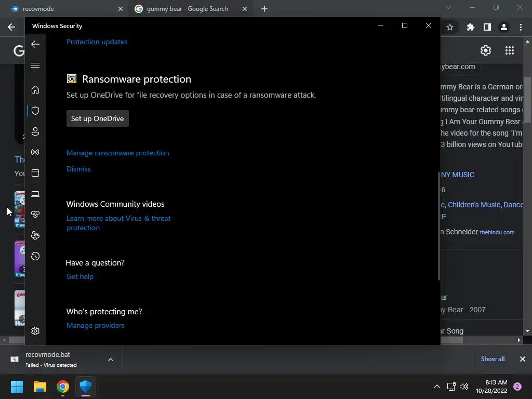This screenshot has width=532, height=399.
Task: Click Chrome's back navigation arrow
Action: [x=11, y=27]
